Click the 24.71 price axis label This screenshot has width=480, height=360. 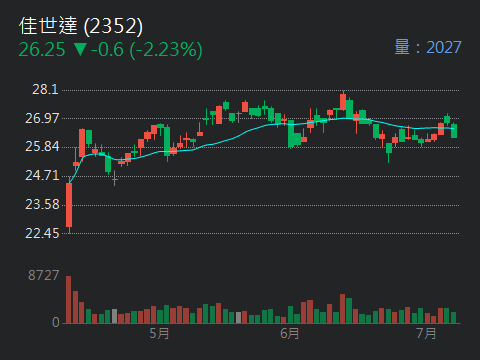pyautogui.click(x=42, y=176)
